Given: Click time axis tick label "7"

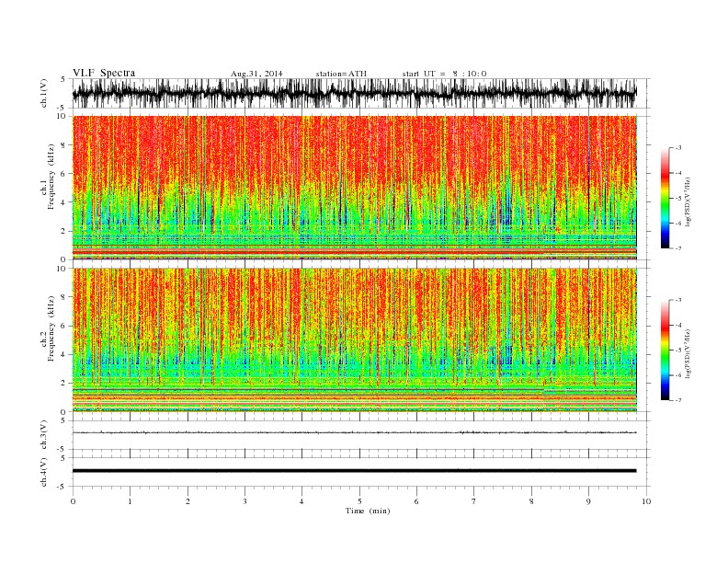Looking at the screenshot, I should tap(474, 501).
